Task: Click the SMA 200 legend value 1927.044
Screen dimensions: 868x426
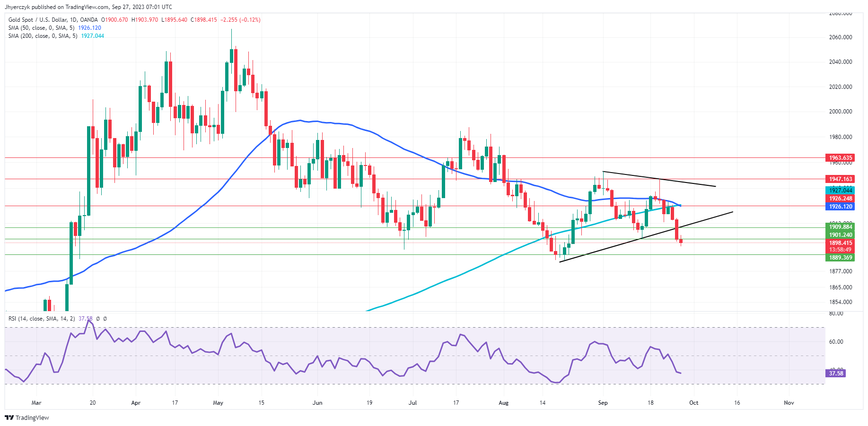Action: [92, 36]
